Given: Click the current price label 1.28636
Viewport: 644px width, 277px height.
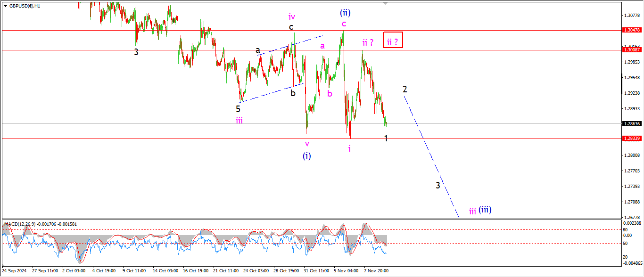Looking at the screenshot, I should 631,123.
